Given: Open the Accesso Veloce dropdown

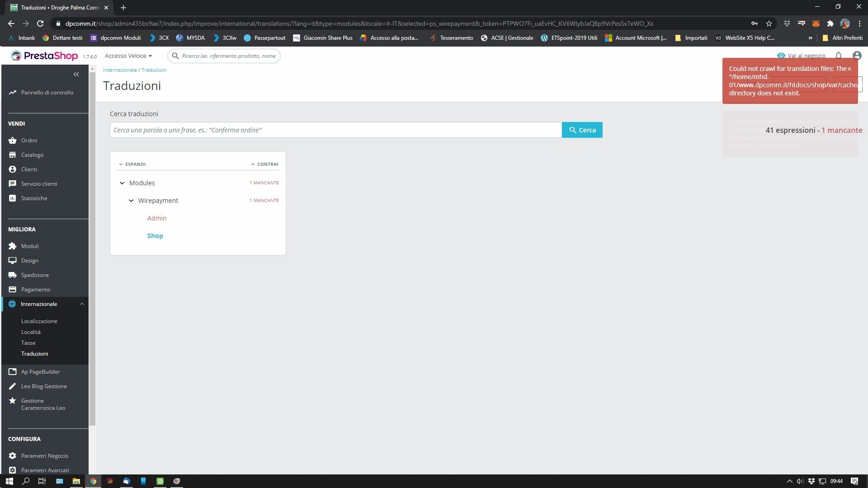Looking at the screenshot, I should (x=128, y=56).
